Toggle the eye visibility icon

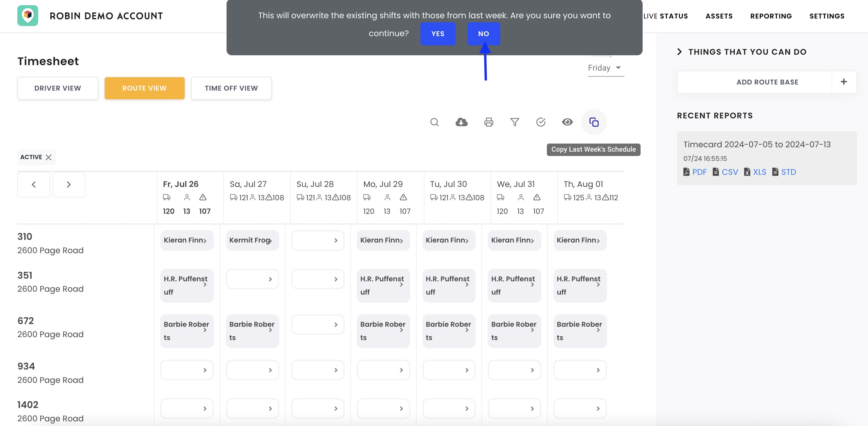point(567,122)
